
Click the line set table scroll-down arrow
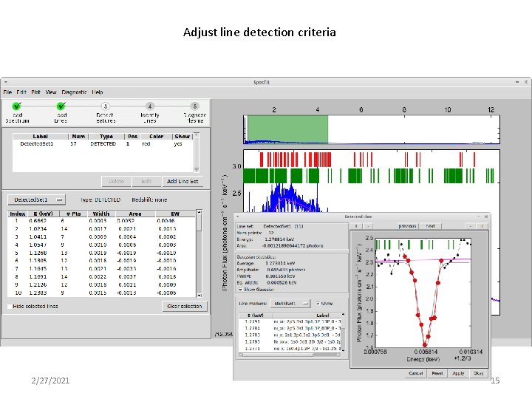(197, 169)
